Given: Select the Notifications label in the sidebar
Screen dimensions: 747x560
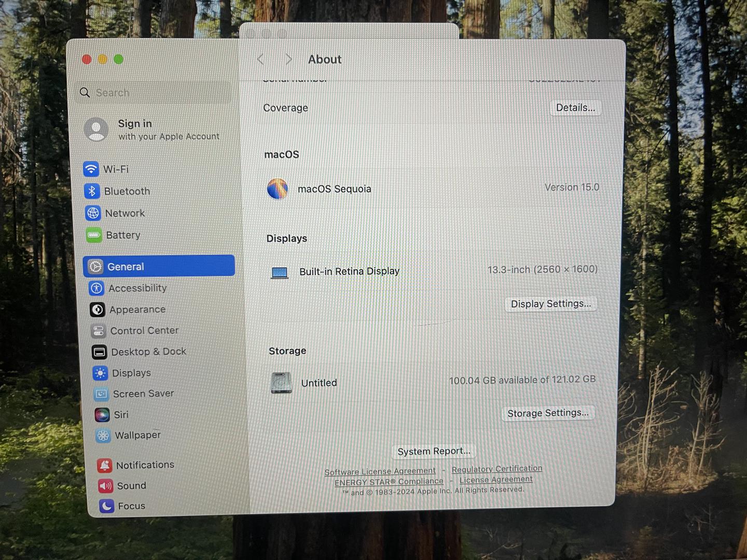Looking at the screenshot, I should pos(145,465).
